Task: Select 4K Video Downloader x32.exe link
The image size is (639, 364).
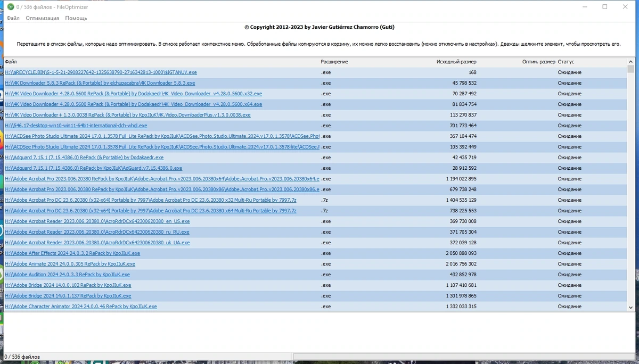Action: 133,94
